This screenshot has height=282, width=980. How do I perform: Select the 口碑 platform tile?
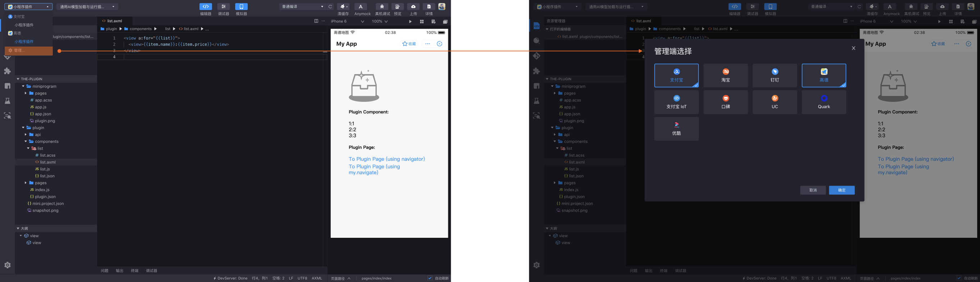pos(725,102)
